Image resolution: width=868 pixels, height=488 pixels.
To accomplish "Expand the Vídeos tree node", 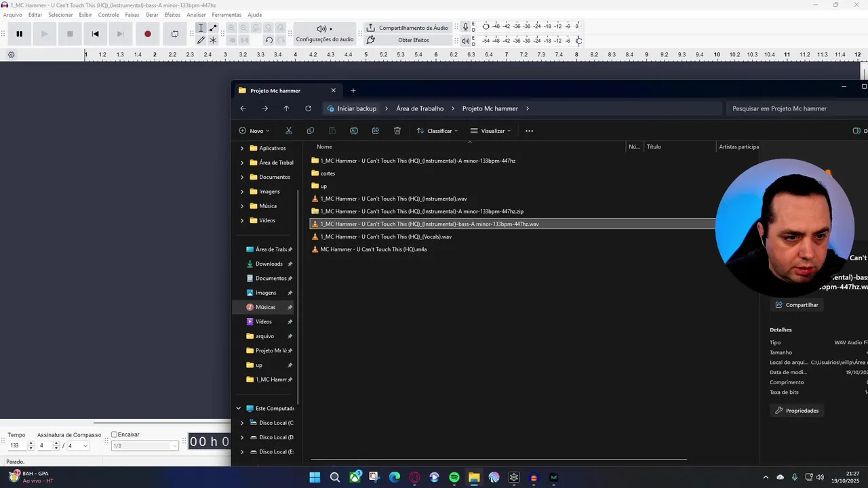I will (x=242, y=220).
